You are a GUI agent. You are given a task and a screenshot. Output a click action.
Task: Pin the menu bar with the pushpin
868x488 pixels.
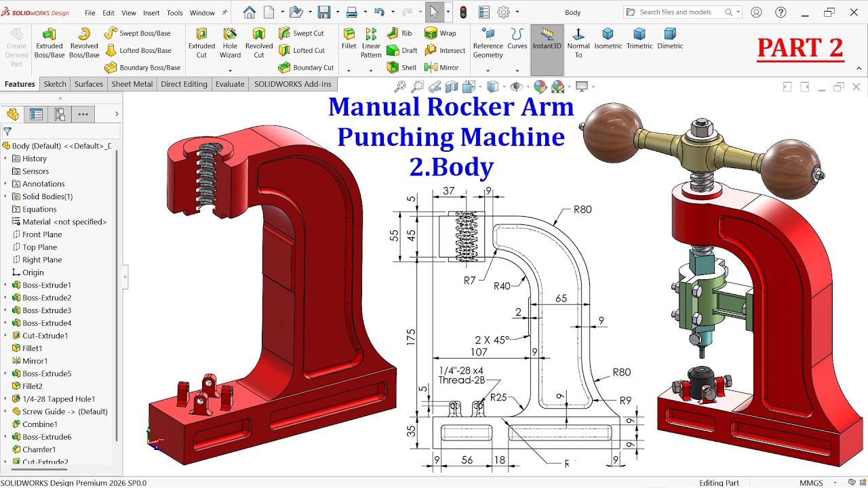pos(224,12)
